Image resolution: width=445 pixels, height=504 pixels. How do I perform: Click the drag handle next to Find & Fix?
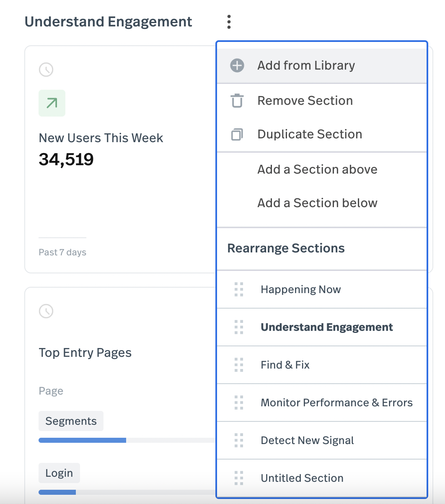(x=239, y=365)
